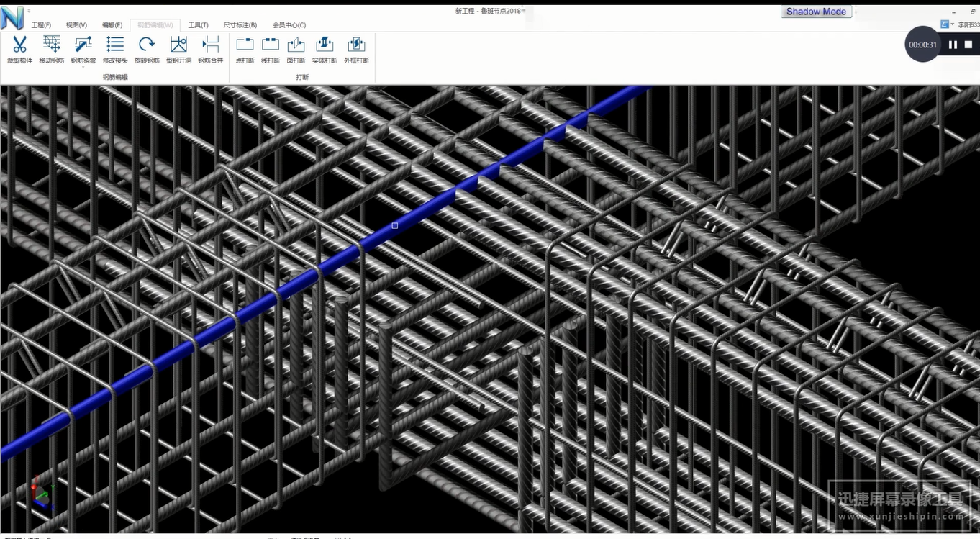Switch to the 尺寸标注(B) tab
The height and width of the screenshot is (539, 980).
click(x=240, y=25)
